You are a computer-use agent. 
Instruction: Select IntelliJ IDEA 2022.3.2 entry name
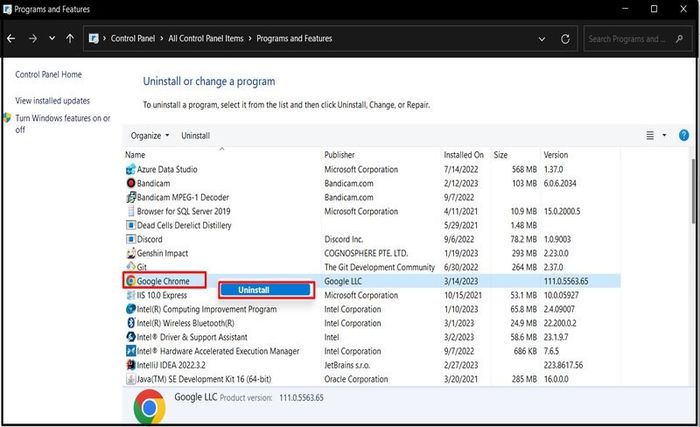pyautogui.click(x=171, y=365)
